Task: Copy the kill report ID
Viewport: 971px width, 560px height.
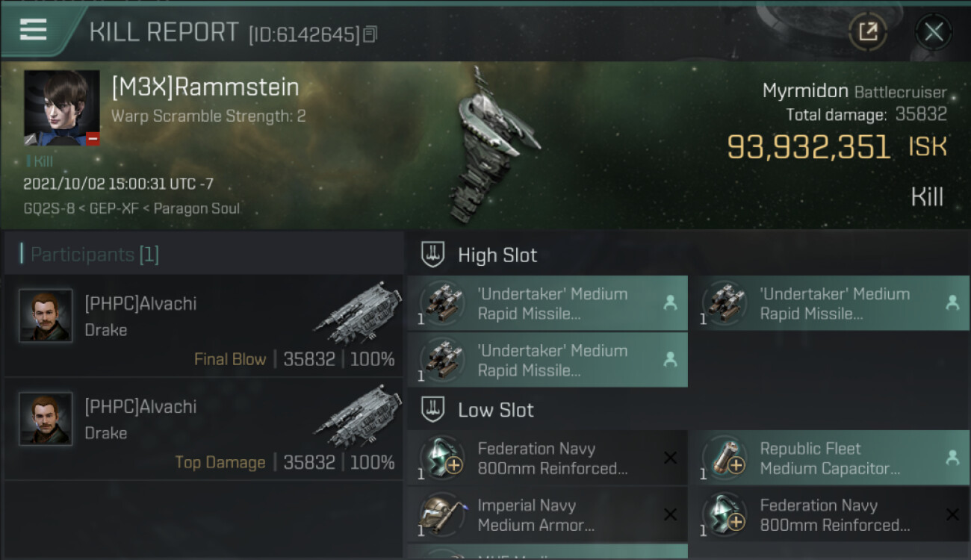Action: pyautogui.click(x=370, y=34)
